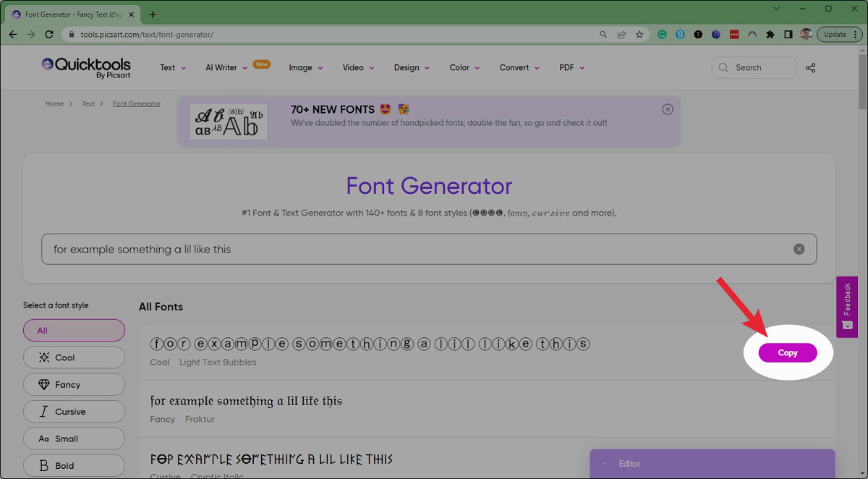Open the Chrome profile avatar
Viewport: 868px width, 479px height.
coord(807,34)
